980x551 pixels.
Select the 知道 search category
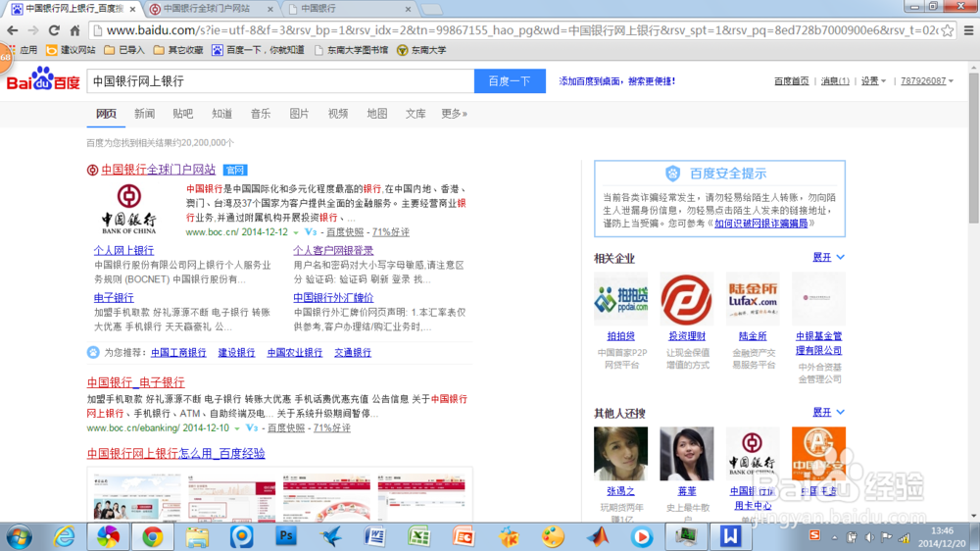(221, 114)
